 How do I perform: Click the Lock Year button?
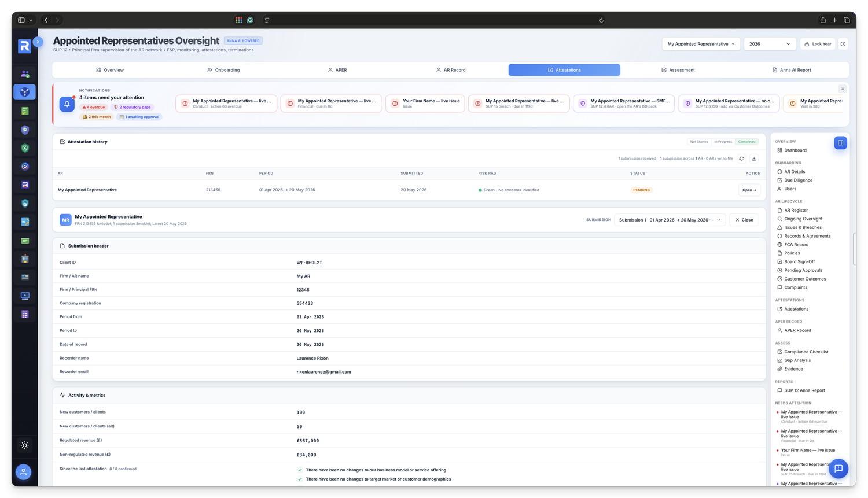pos(818,44)
